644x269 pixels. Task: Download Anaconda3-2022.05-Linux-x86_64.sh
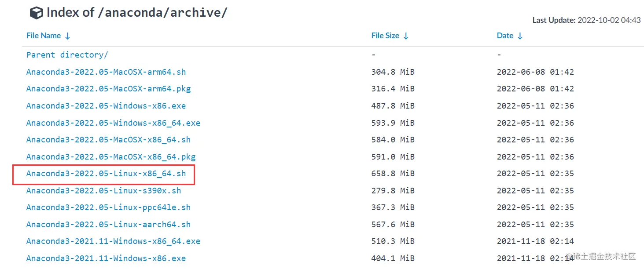click(106, 174)
